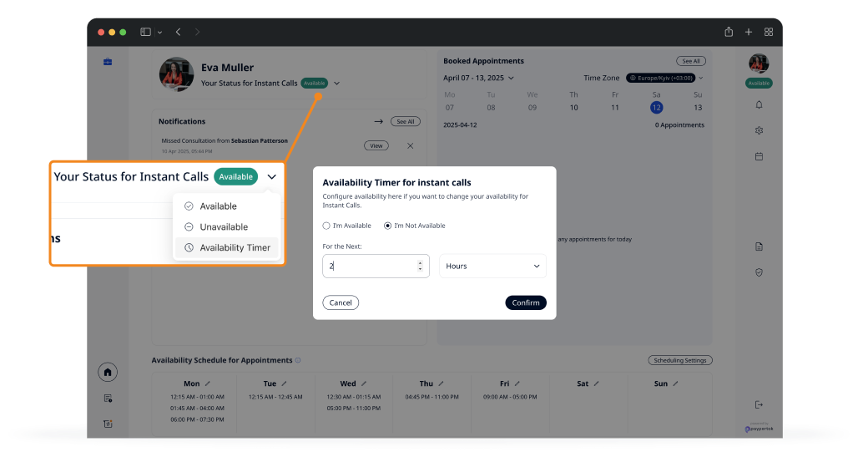Image resolution: width=868 pixels, height=452 pixels.
Task: Click the '09:00 AM - 05:00 PM' Fri slot
Action: 510,397
